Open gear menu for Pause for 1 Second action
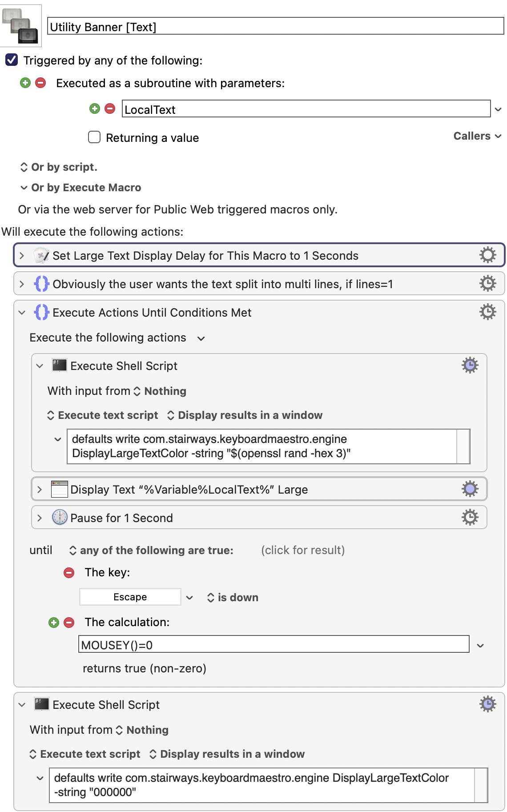Viewport: 507px width, 812px height. [x=470, y=518]
